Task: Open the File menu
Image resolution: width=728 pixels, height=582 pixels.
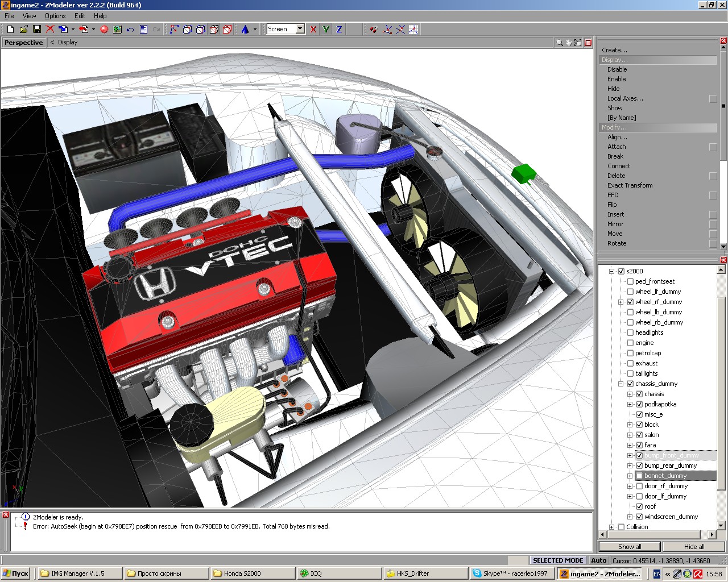Action: [9, 16]
